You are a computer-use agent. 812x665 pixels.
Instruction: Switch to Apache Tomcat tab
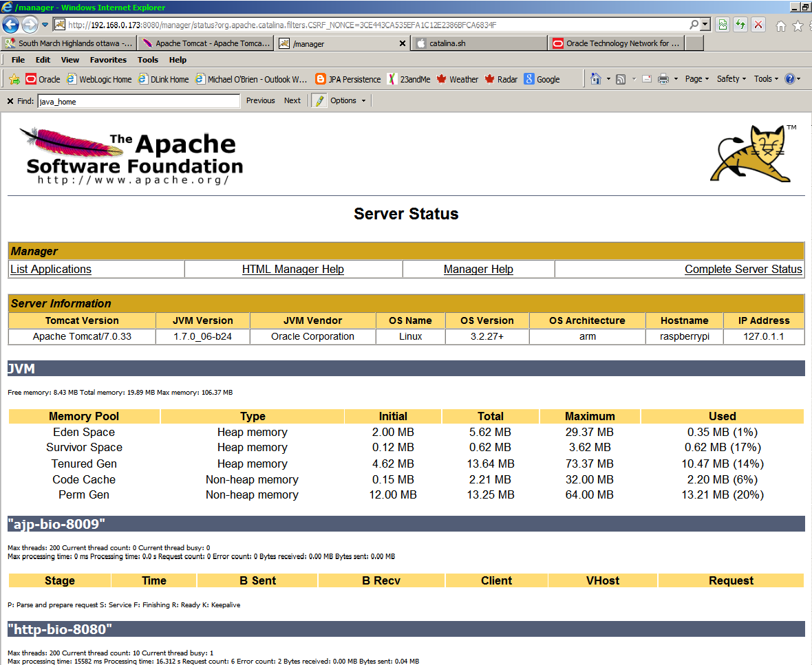206,43
